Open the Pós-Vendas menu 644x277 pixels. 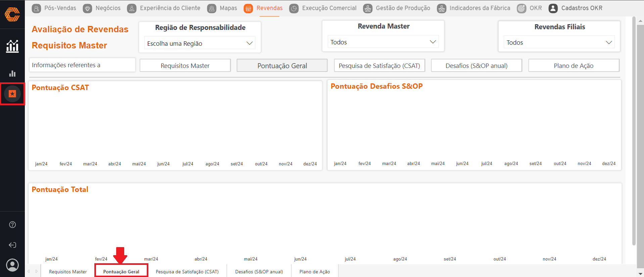tap(60, 8)
